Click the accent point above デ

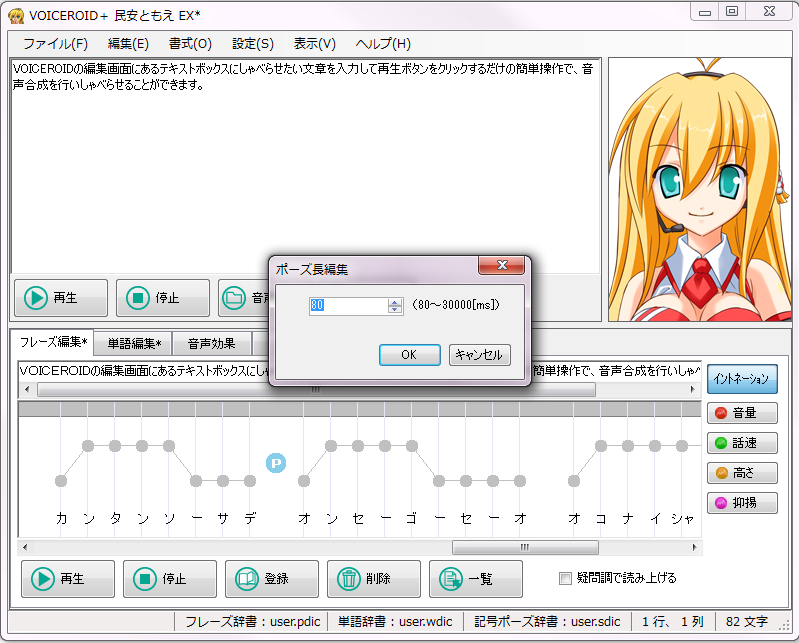[x=250, y=480]
